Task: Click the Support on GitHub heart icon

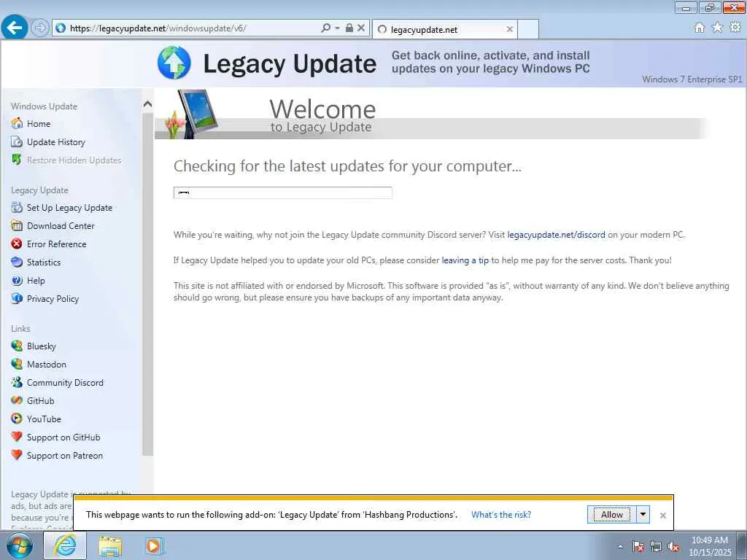Action: (17, 437)
